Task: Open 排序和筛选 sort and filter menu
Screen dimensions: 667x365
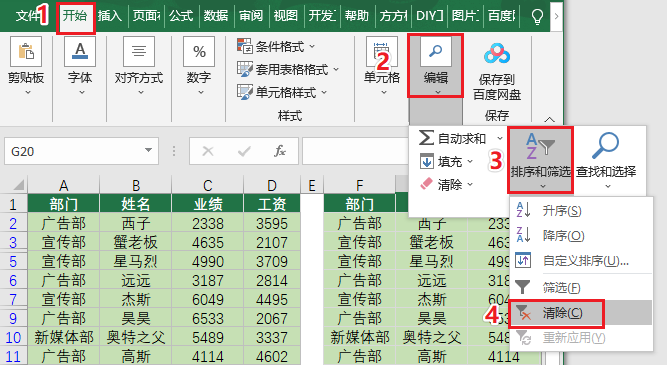Action: 540,160
